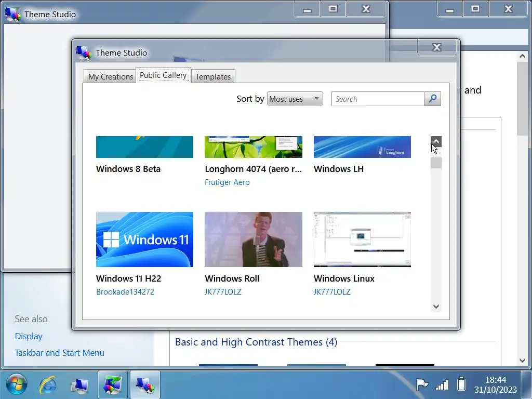532x399 pixels.
Task: Click Personalization window scroll down arrow
Action: coord(522,361)
